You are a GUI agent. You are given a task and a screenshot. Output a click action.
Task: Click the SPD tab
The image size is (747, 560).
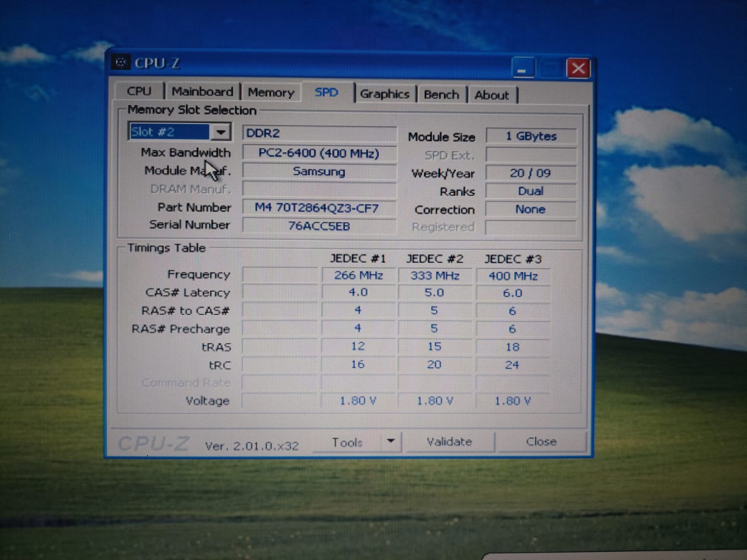326,93
